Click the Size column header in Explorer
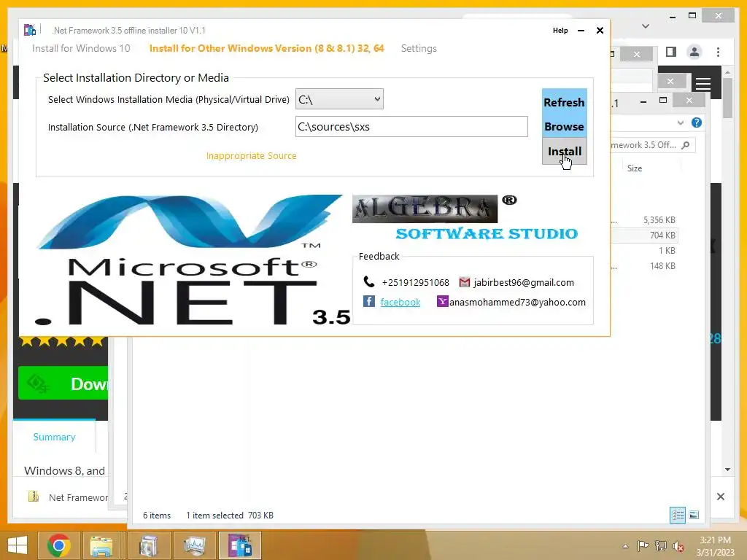The image size is (747, 560). [x=635, y=168]
